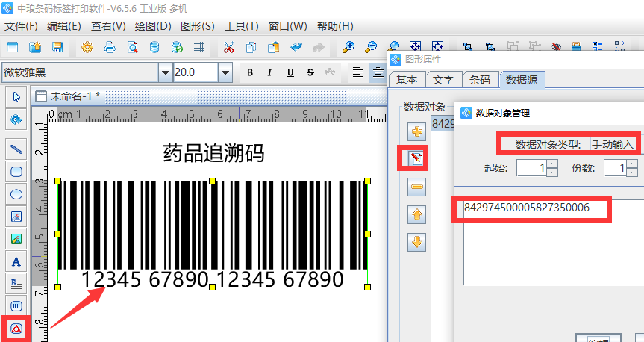
Task: Toggle strikethrough text formatting
Action: 310,72
